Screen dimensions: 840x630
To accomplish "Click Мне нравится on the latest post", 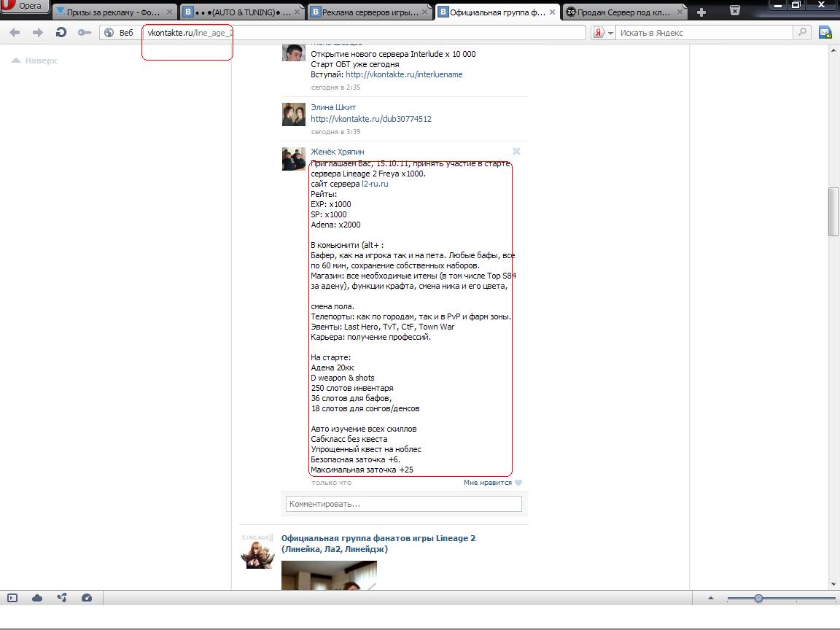I will click(x=488, y=483).
